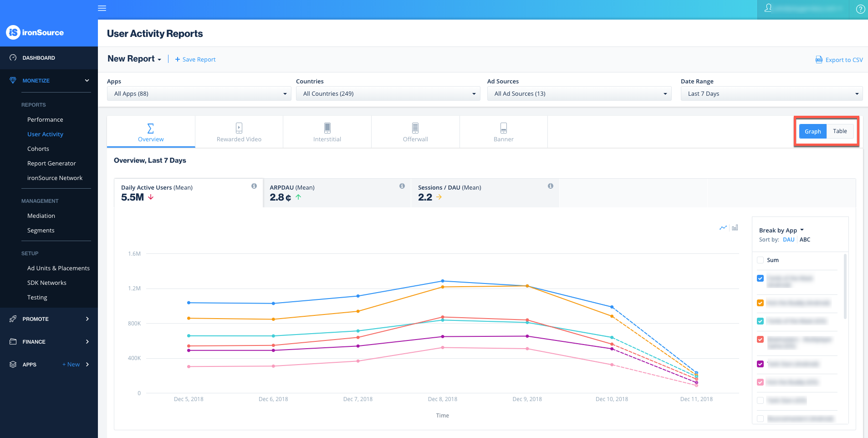Click the breakdown list scrollbar

click(x=845, y=287)
